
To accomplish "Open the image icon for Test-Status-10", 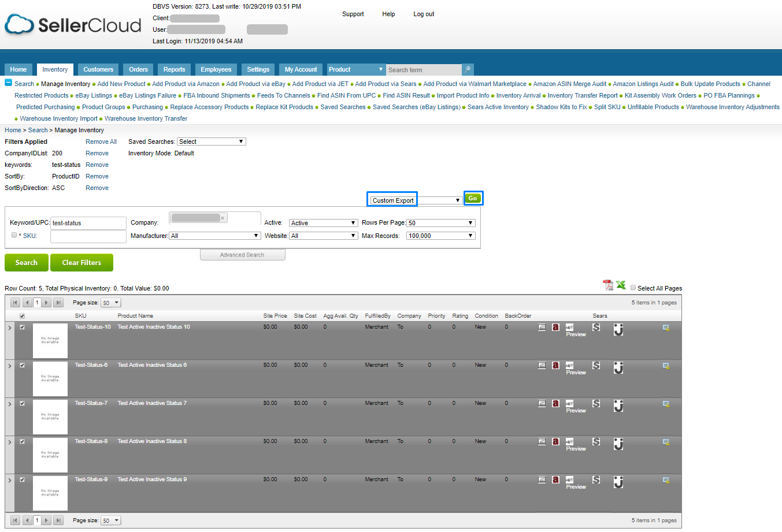I will point(542,327).
